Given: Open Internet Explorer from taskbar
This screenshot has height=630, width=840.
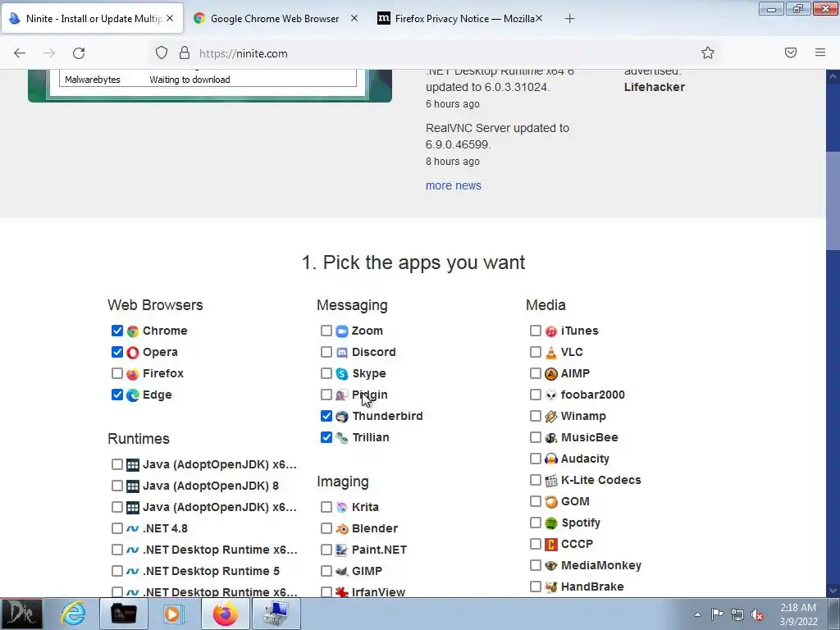Looking at the screenshot, I should coord(73,614).
